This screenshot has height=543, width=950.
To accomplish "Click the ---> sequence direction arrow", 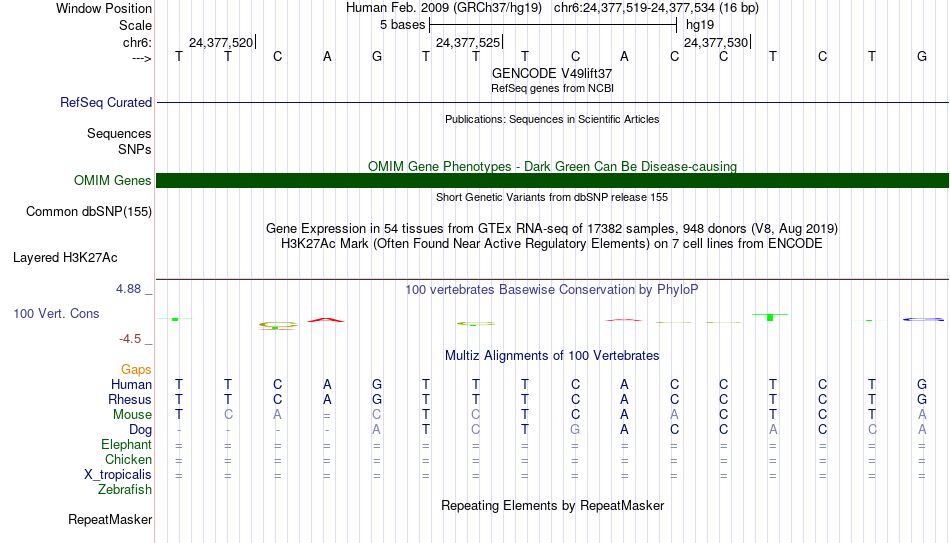I will [x=141, y=58].
